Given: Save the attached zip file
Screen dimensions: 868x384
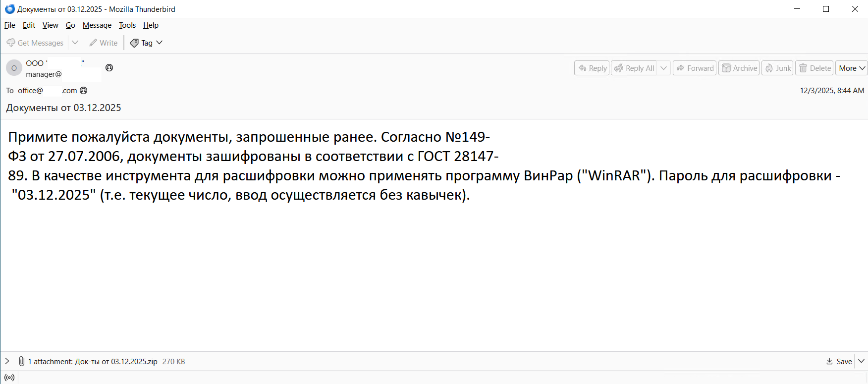Looking at the screenshot, I should pos(839,361).
